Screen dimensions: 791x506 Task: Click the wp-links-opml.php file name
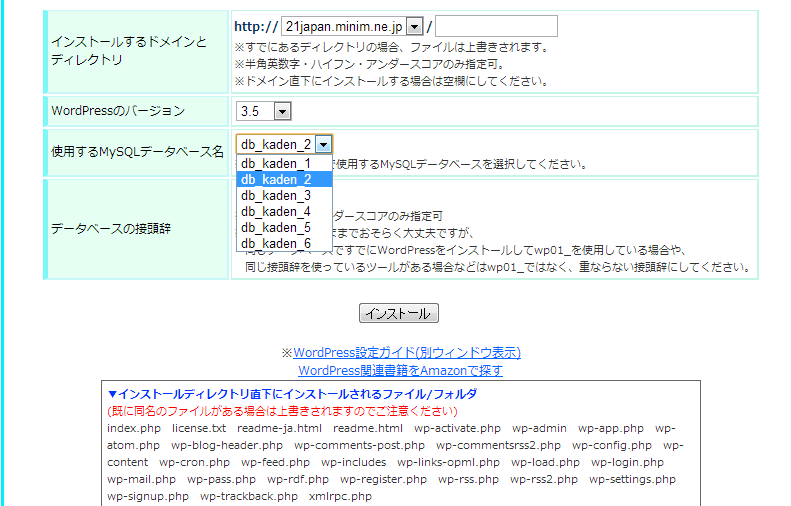(x=448, y=463)
